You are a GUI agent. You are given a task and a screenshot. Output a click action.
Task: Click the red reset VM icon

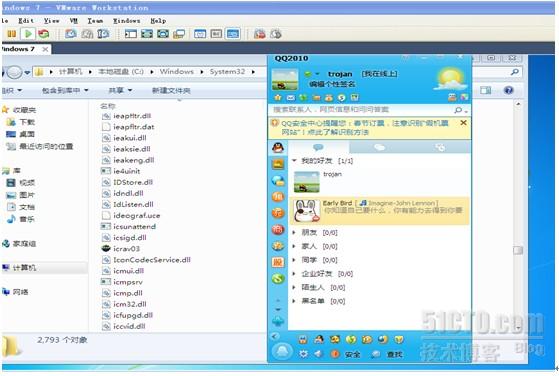coord(43,34)
